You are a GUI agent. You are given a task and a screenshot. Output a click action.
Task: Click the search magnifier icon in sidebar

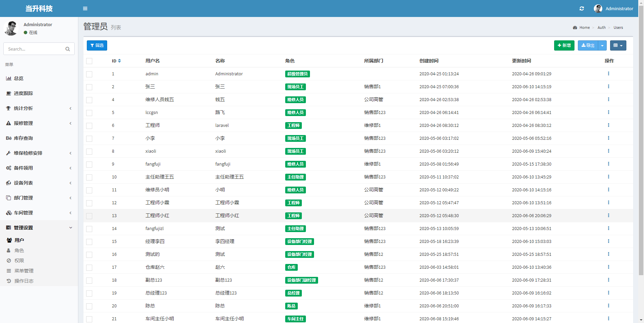tap(67, 49)
